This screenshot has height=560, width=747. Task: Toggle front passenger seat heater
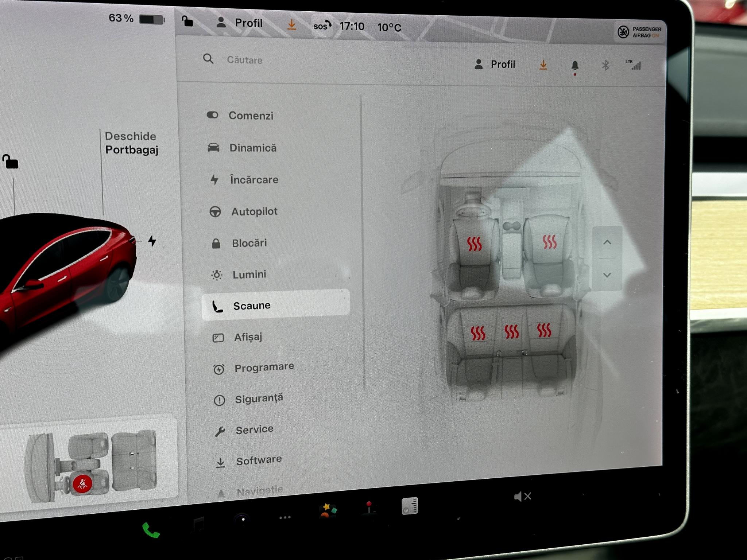coord(549,241)
